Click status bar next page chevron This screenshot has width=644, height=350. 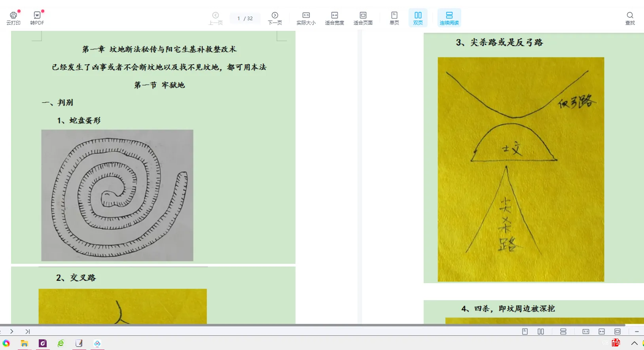(12, 331)
